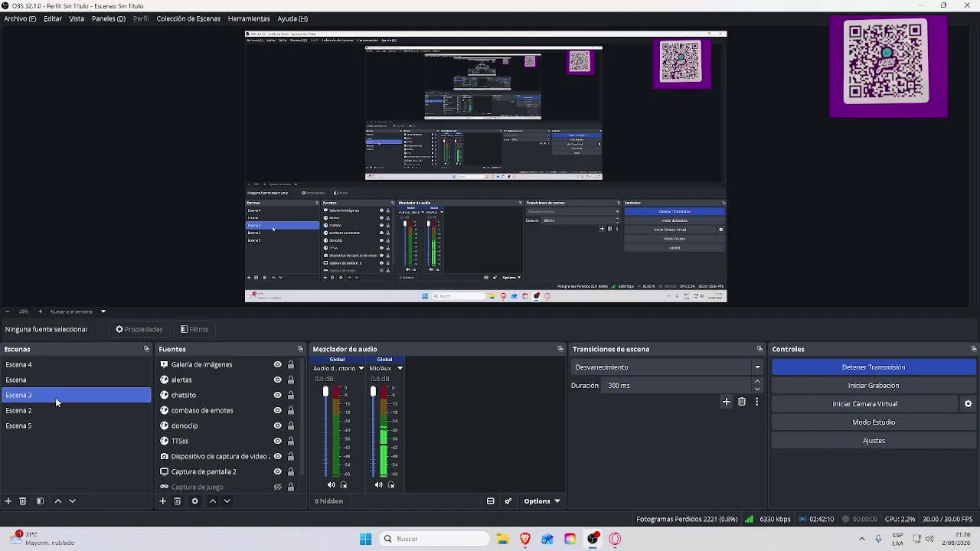Remove the scene transition with trash icon
This screenshot has width=980, height=551.
point(742,402)
